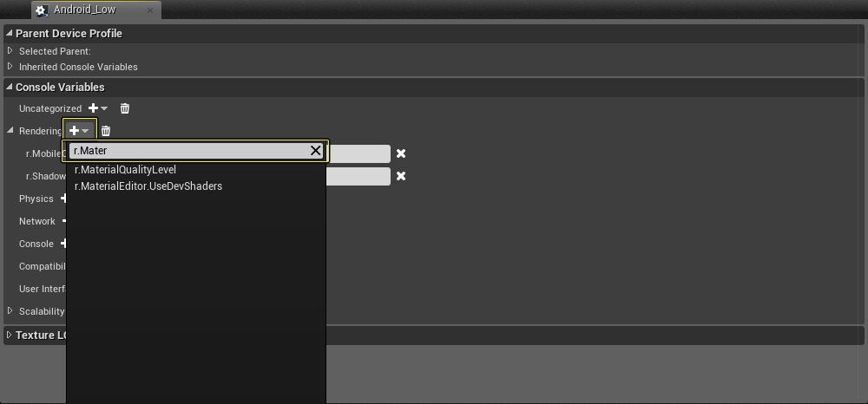Delete all Uncategorized variables with trash icon

pos(125,108)
